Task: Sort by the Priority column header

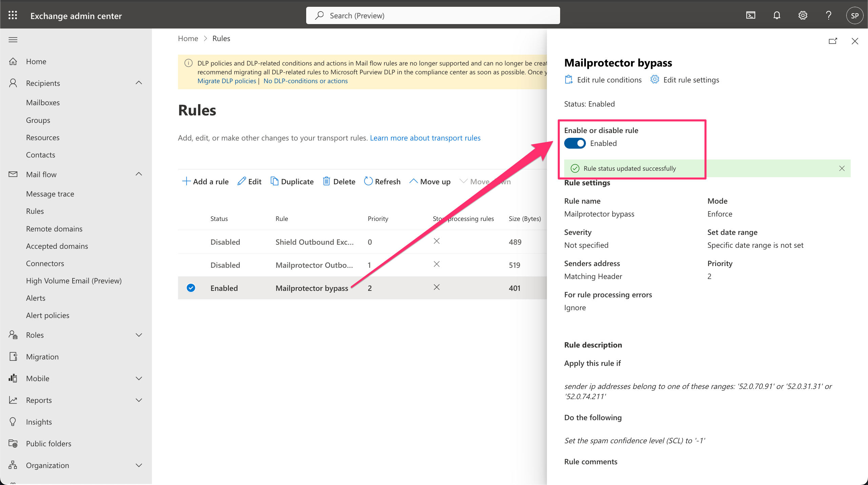Action: coord(378,219)
